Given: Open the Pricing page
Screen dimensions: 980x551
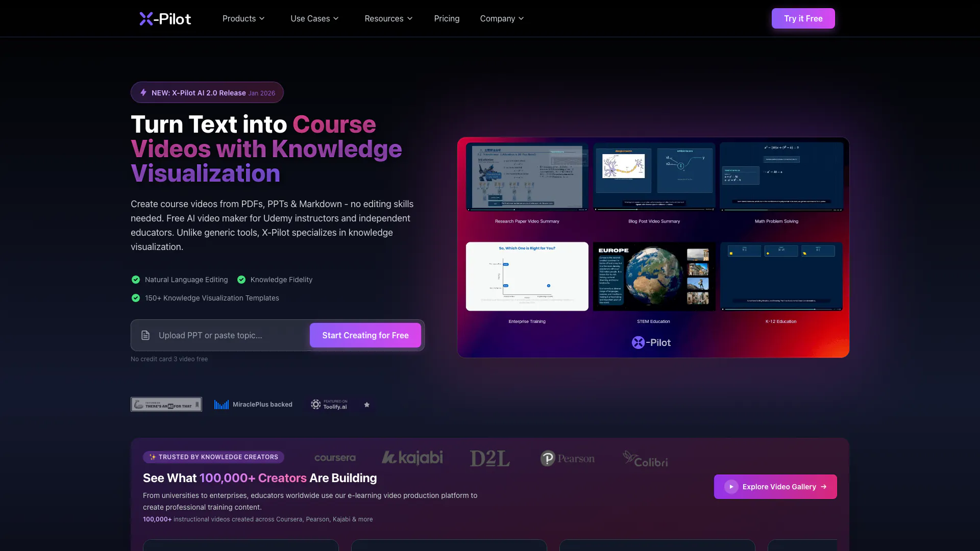Looking at the screenshot, I should pyautogui.click(x=447, y=19).
